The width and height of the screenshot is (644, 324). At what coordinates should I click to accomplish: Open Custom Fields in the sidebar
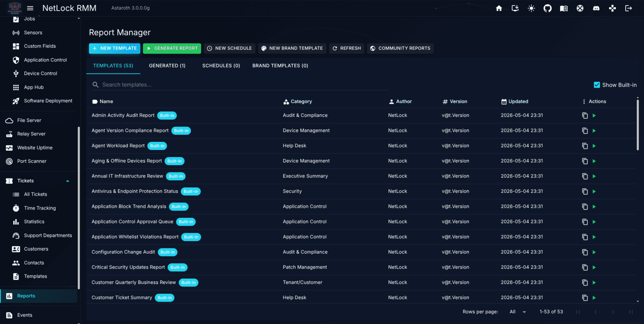(x=39, y=46)
